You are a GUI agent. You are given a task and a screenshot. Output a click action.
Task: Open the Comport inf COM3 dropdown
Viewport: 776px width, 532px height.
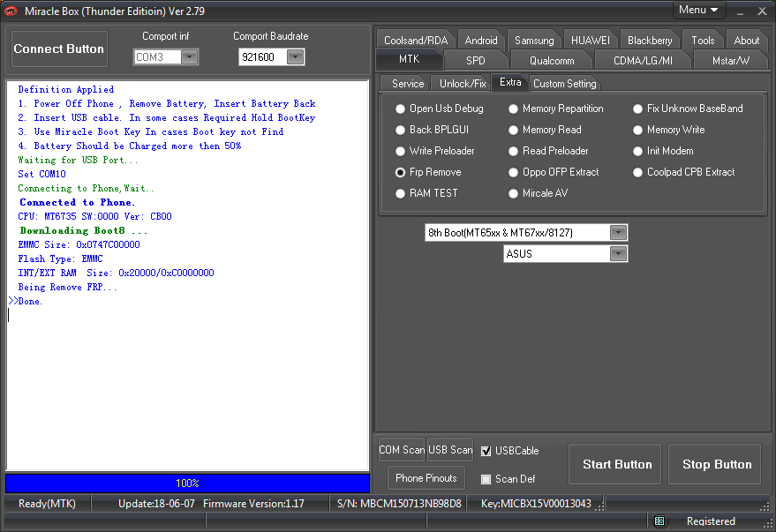pyautogui.click(x=190, y=57)
